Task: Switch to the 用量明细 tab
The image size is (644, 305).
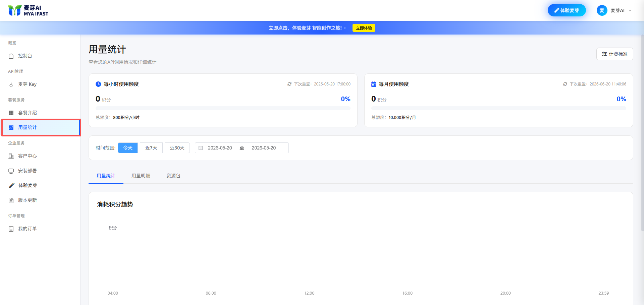Action: click(141, 176)
